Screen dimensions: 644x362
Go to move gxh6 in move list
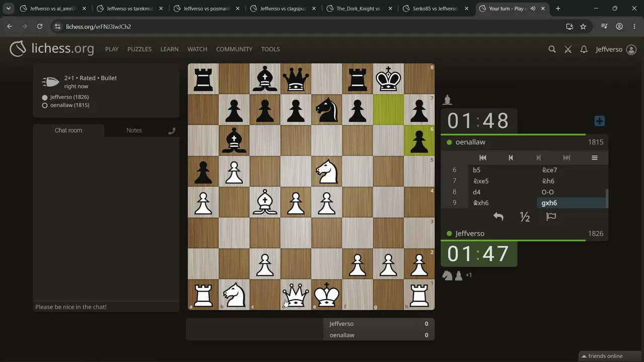click(x=572, y=203)
